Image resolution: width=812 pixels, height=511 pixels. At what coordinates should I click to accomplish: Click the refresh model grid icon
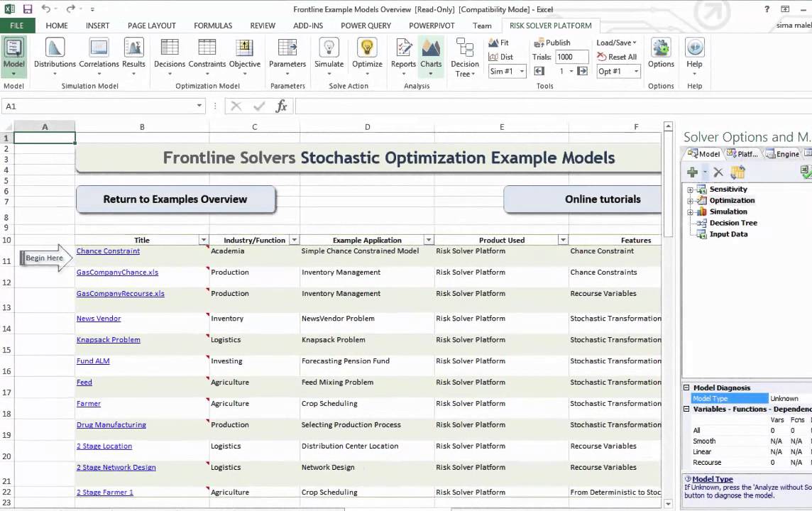737,172
